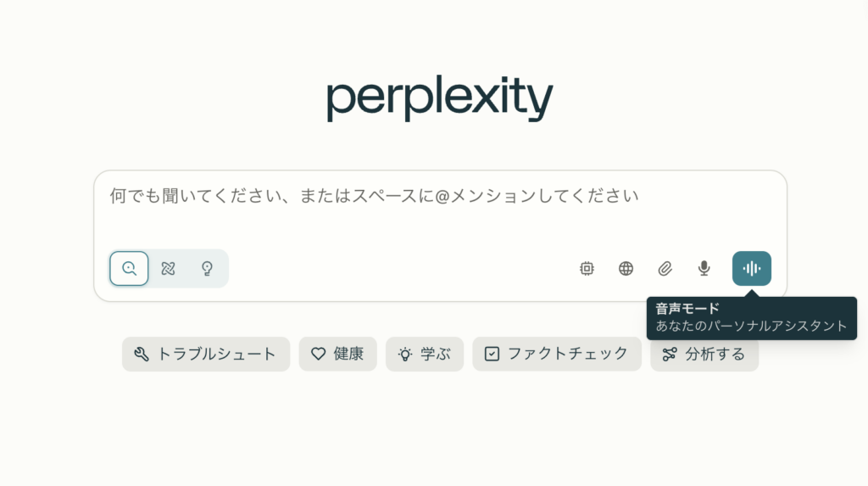Screen dimensions: 868x486
Task: Attach a file with the paperclip icon
Action: click(665, 269)
